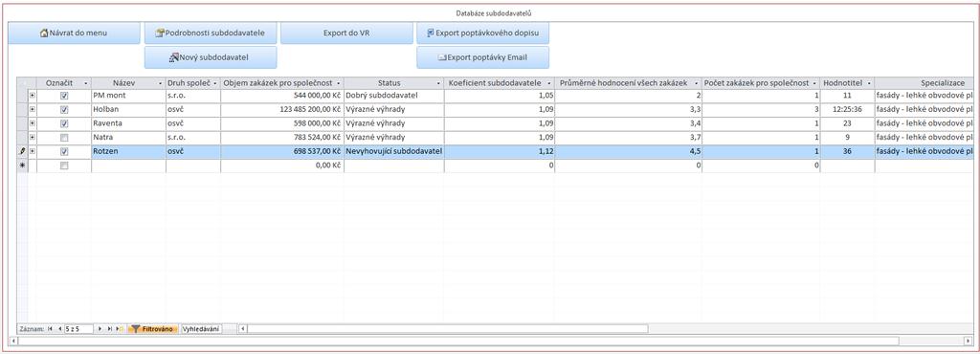Click the Název cell 'PM mont'
980x354 pixels.
pos(128,96)
